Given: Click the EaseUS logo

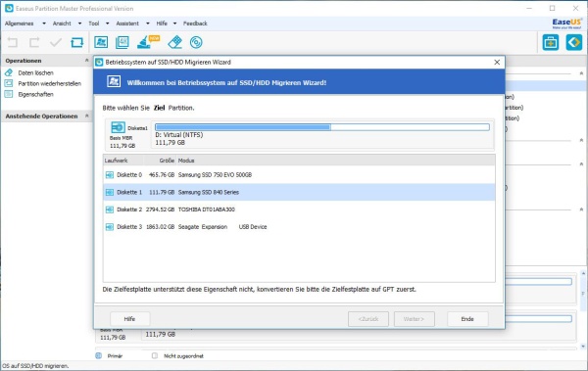Looking at the screenshot, I should click(x=566, y=23).
